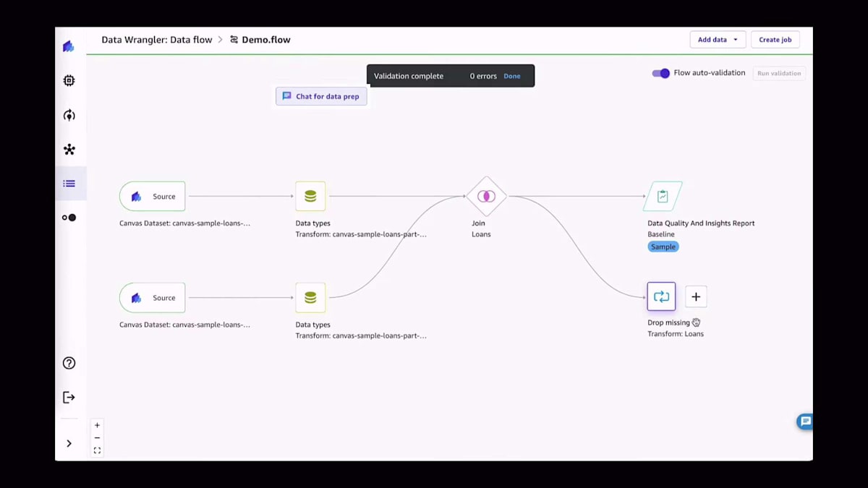The height and width of the screenshot is (488, 868).
Task: Open the blue chat bubble icon
Action: point(804,421)
